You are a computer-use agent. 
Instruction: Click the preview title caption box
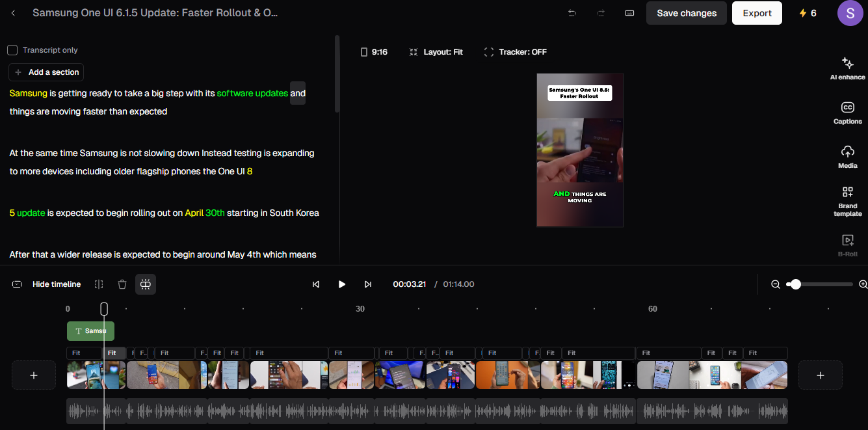[x=580, y=93]
